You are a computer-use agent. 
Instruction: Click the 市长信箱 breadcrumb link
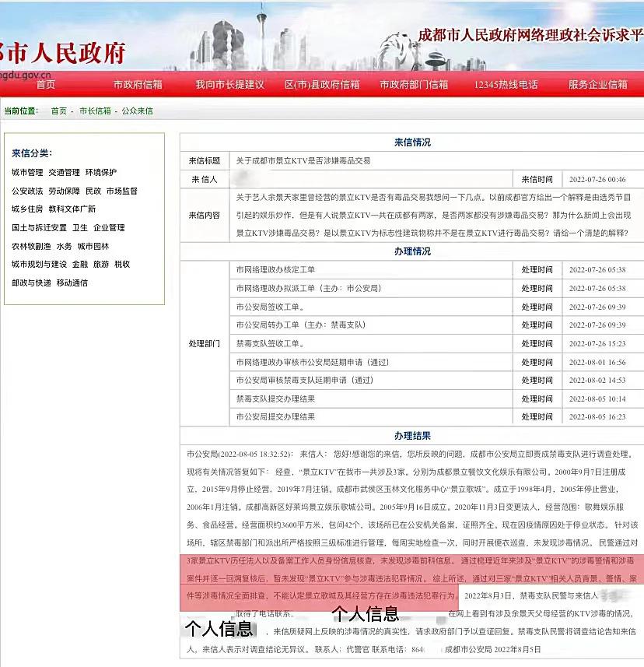click(95, 111)
